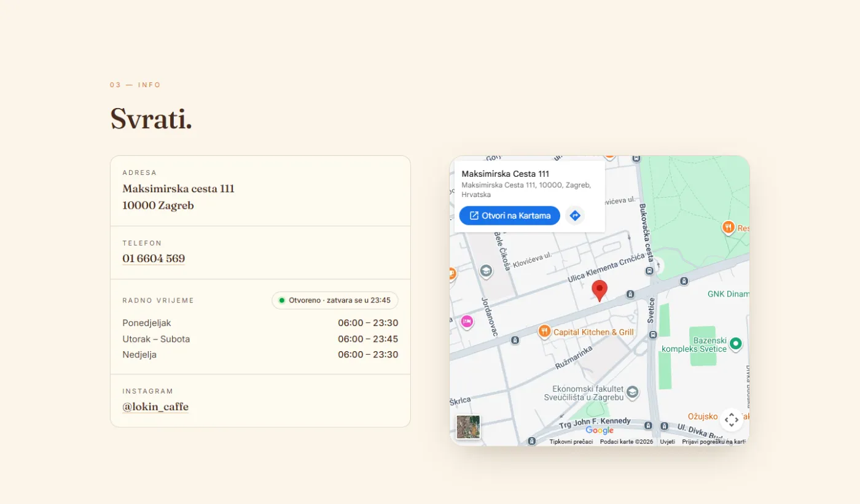Click the Ekonomski fakultet graduation cap icon
Image resolution: width=860 pixels, height=504 pixels.
632,392
